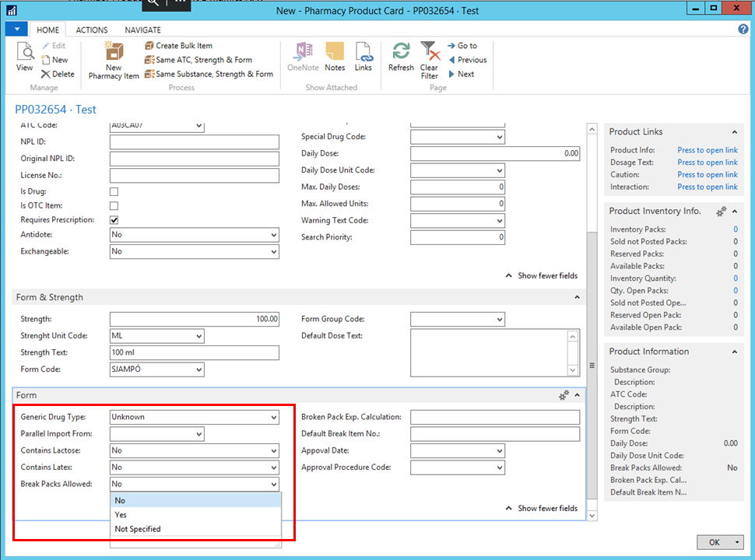This screenshot has width=755, height=560.
Task: Select Not Specified in the dropdown list
Action: tap(138, 529)
